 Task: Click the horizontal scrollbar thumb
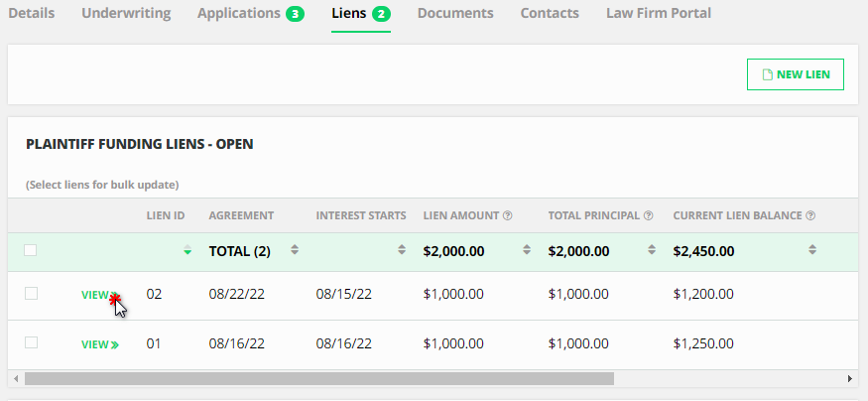click(x=317, y=378)
